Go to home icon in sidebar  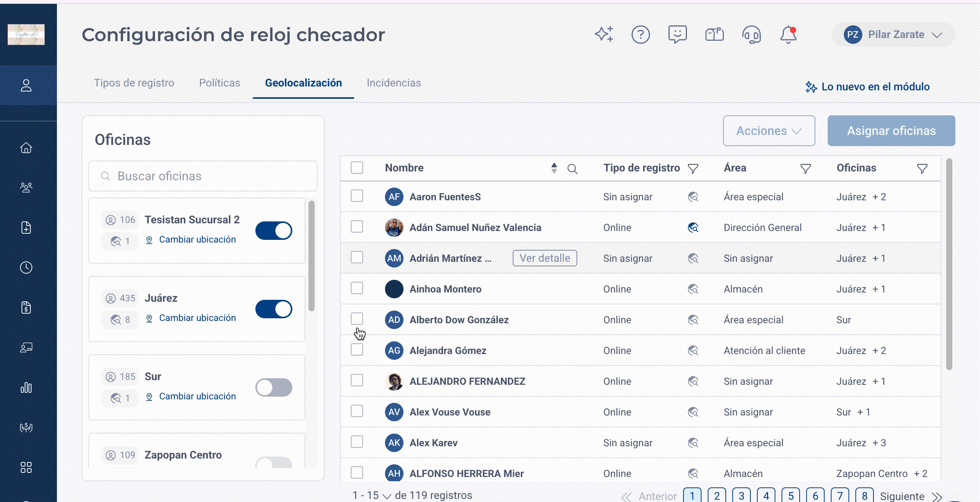[26, 148]
